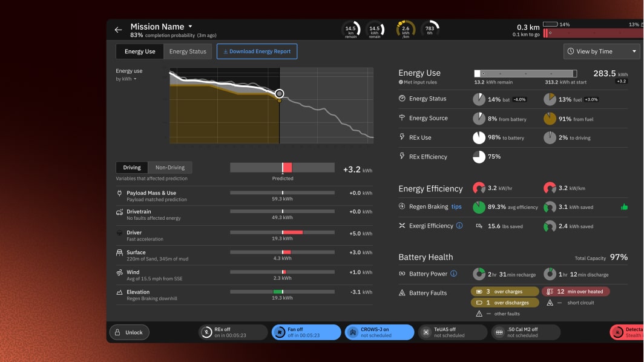Select the Non-Driving tab
Screen dimensions: 644x362
[x=170, y=167]
